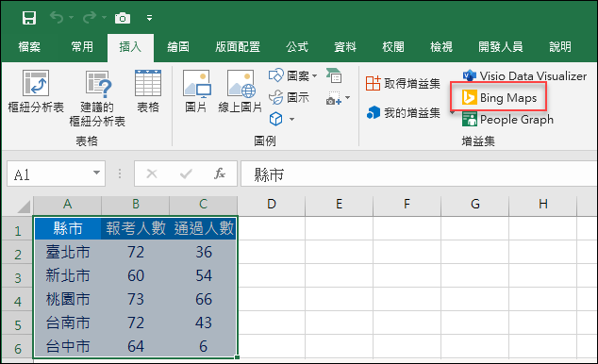Click the 臺北市 cell
598x364 pixels.
coord(68,252)
